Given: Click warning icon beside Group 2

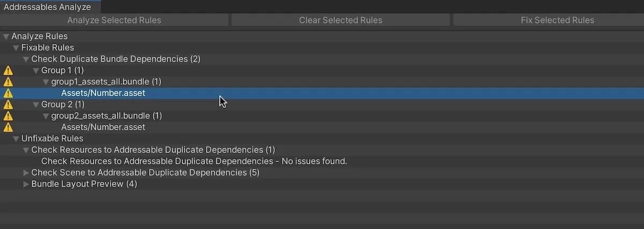Looking at the screenshot, I should [x=8, y=105].
